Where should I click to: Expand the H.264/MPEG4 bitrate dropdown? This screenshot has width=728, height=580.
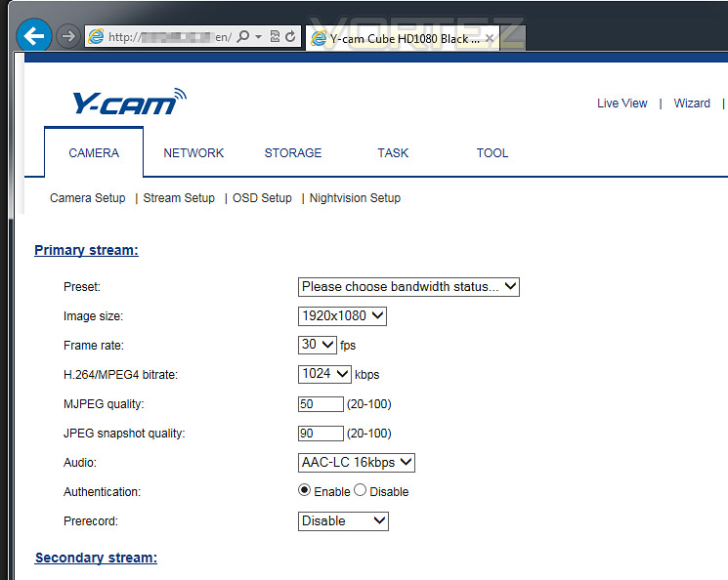coord(324,374)
